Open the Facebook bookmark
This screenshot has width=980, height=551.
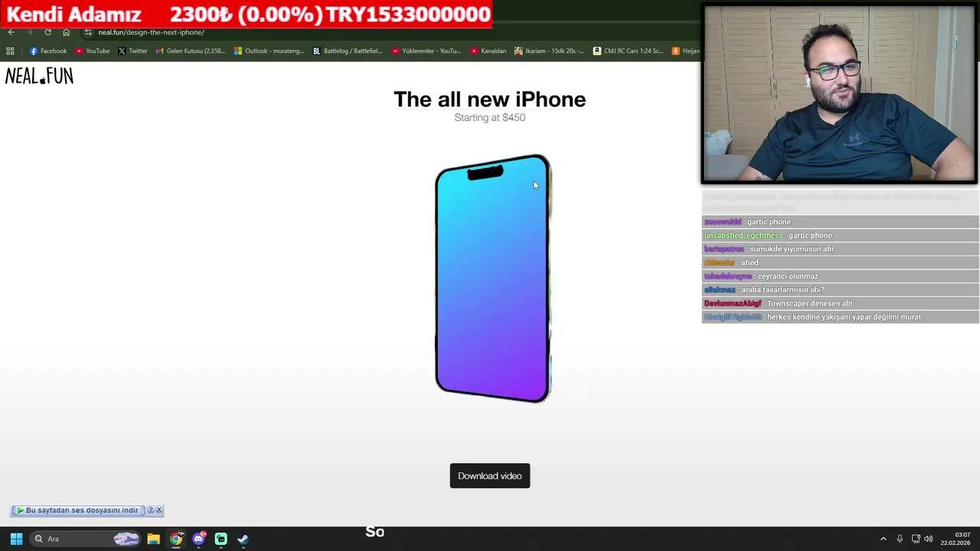tap(48, 51)
